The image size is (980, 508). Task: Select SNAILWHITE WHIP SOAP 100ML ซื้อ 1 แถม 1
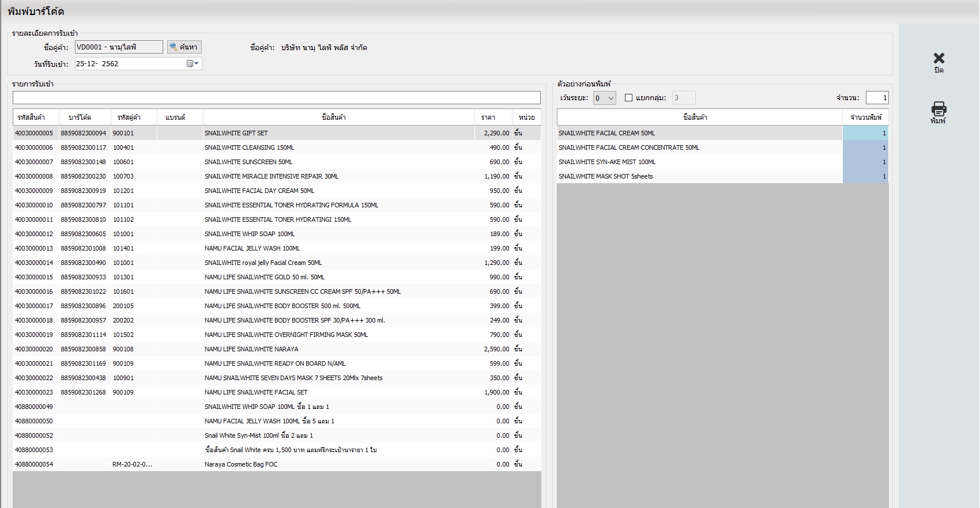(277, 407)
